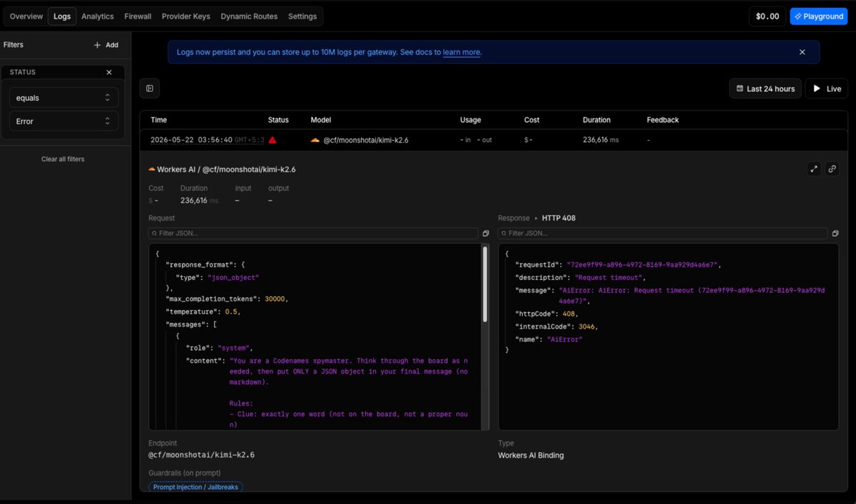The width and height of the screenshot is (856, 504).
Task: Open the Settings tab
Action: [x=302, y=16]
